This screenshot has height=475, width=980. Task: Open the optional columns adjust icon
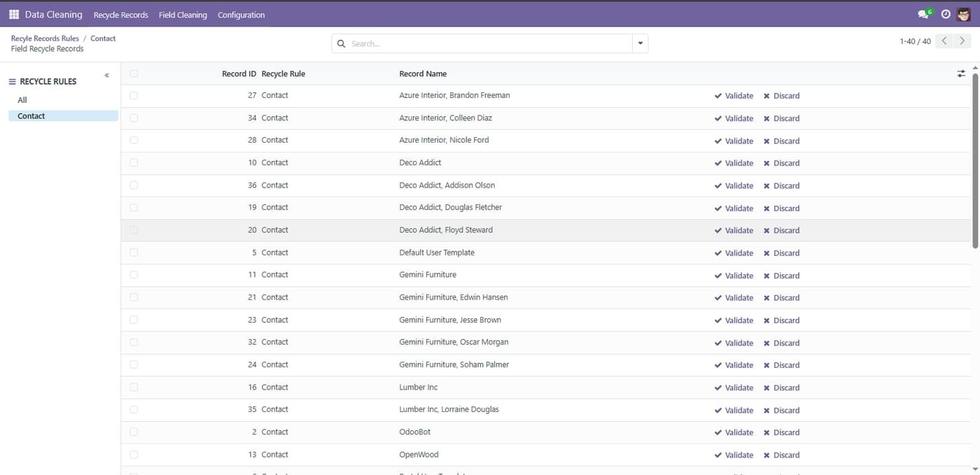coord(961,73)
